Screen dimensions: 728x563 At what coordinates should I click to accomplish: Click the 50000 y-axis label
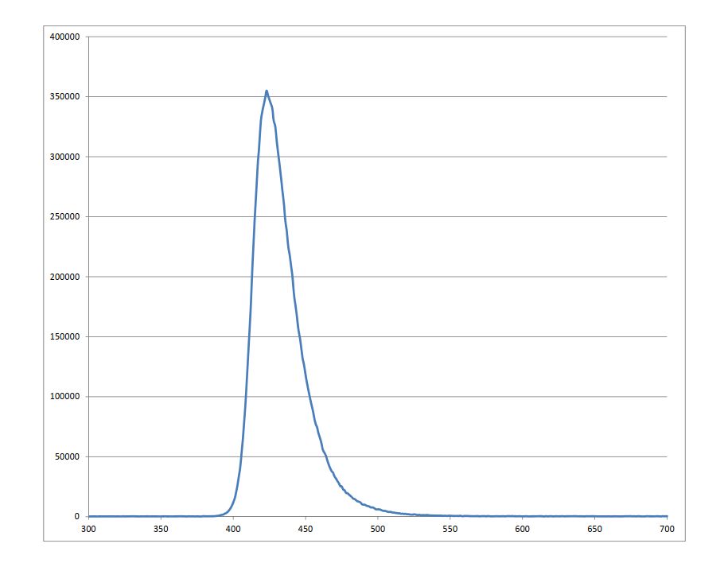(67, 456)
